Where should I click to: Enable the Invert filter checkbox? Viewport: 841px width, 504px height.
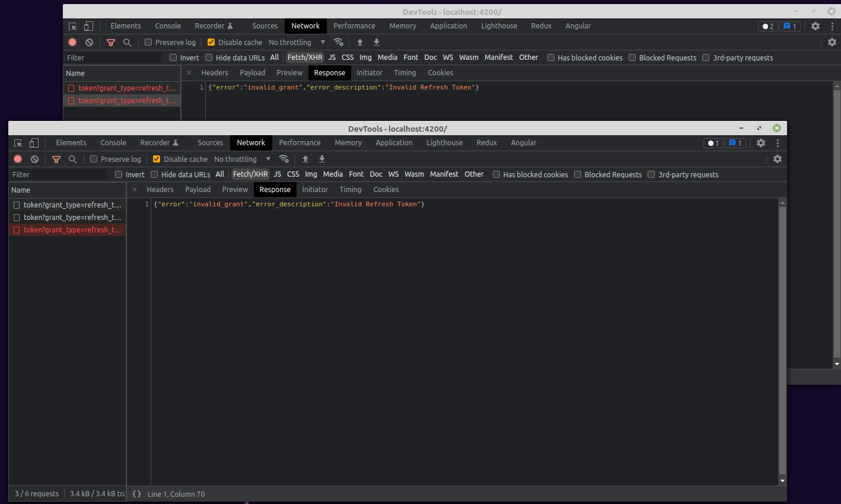point(118,174)
